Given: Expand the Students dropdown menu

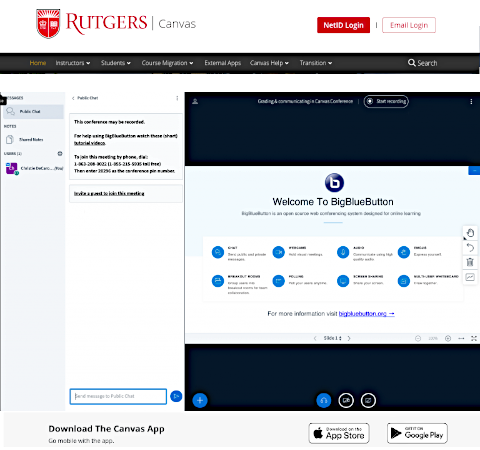Looking at the screenshot, I should click(x=116, y=63).
